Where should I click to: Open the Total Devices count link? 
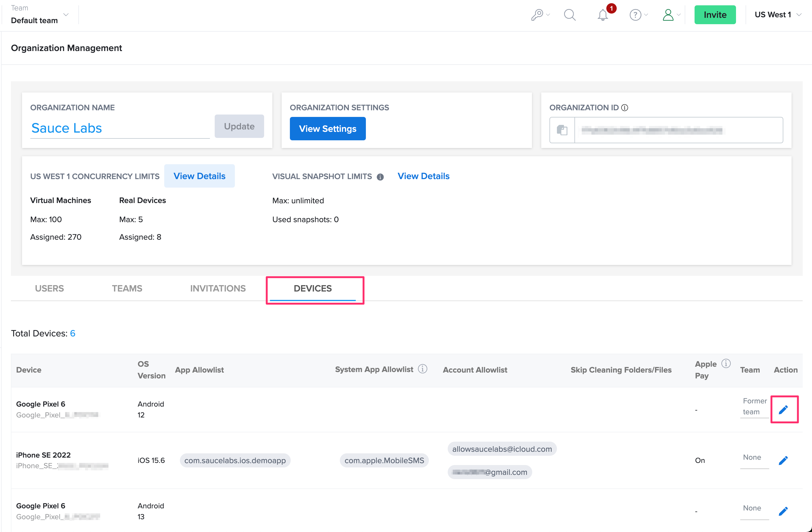(73, 333)
